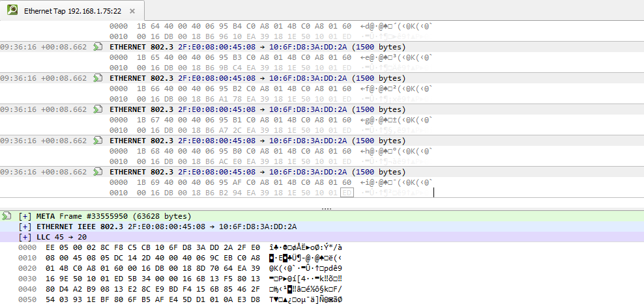644x304 pixels.
Task: Click destination MAC in the ETHERNET IEEE 802.3 row
Action: (258, 227)
